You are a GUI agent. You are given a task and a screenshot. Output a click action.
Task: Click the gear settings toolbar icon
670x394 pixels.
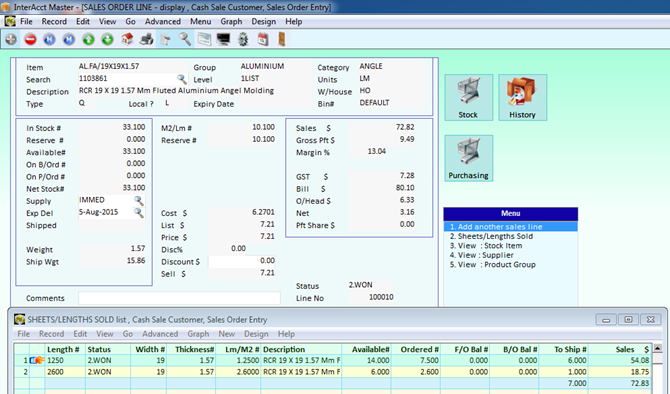[243, 39]
